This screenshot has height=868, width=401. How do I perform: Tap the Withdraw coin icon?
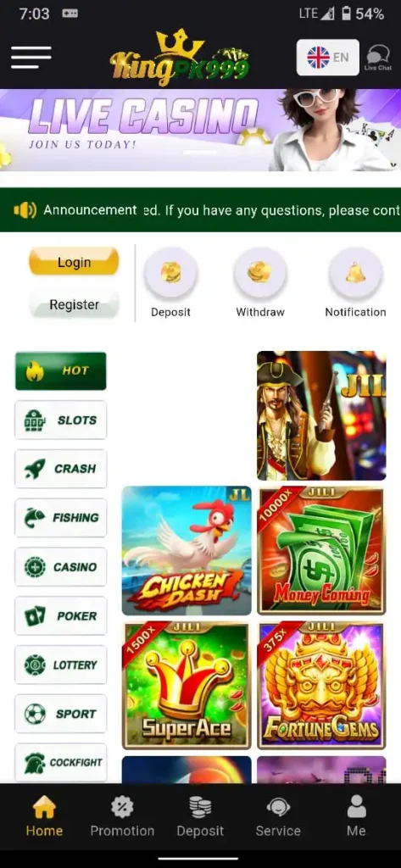[260, 273]
